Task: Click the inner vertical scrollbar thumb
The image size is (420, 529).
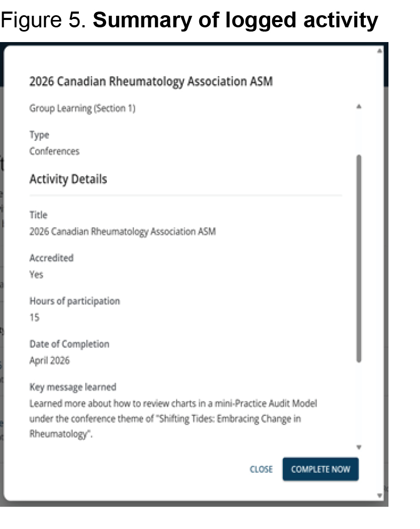Action: [359, 258]
